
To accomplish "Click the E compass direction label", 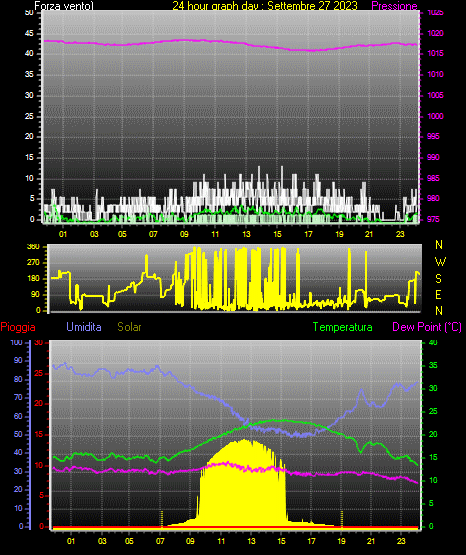I will coord(438,295).
